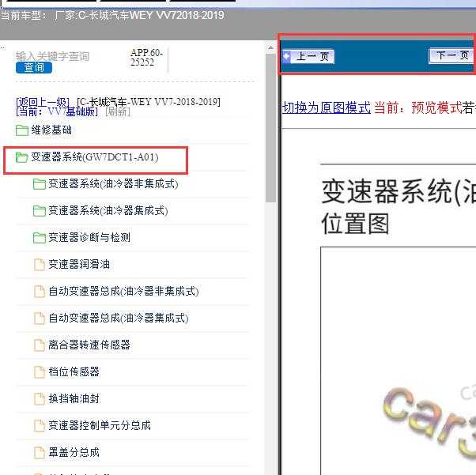Click the 返回上一级 link
Viewport: 476px width, 475px height.
click(x=43, y=102)
